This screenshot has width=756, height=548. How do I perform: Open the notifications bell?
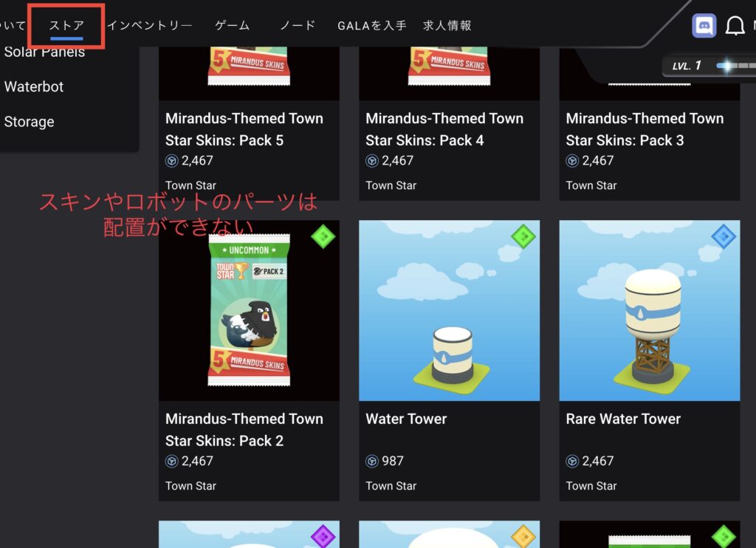pos(735,26)
